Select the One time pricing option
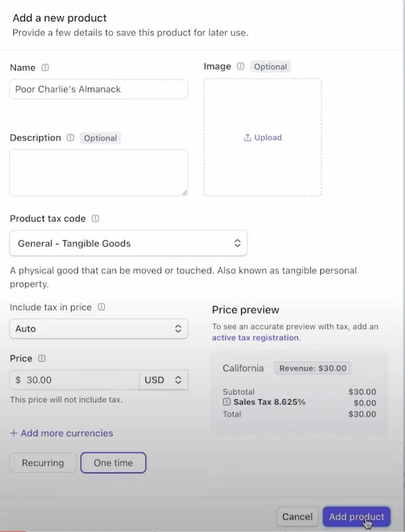This screenshot has height=532, width=405. pyautogui.click(x=113, y=462)
